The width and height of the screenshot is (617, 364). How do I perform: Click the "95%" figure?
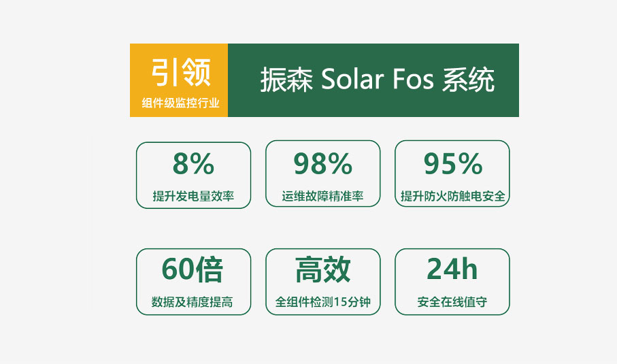point(452,164)
